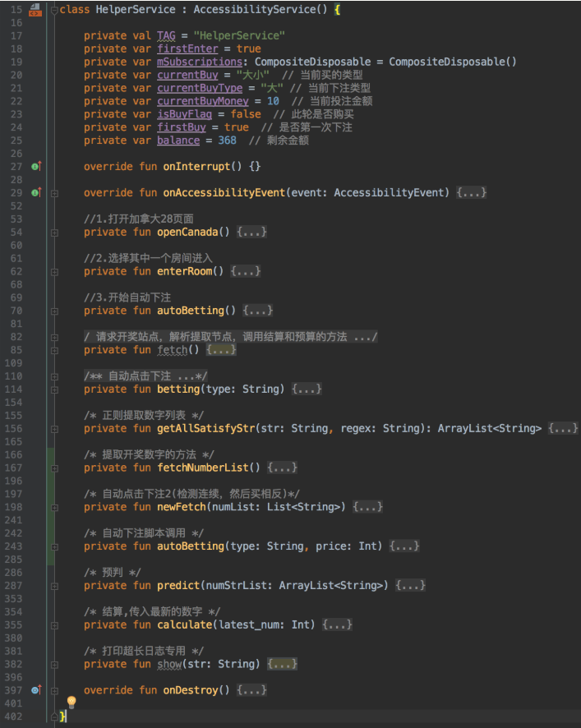This screenshot has width=581, height=728.
Task: Click the override marker beside onAccessibilityEvent
Action: pyautogui.click(x=35, y=193)
